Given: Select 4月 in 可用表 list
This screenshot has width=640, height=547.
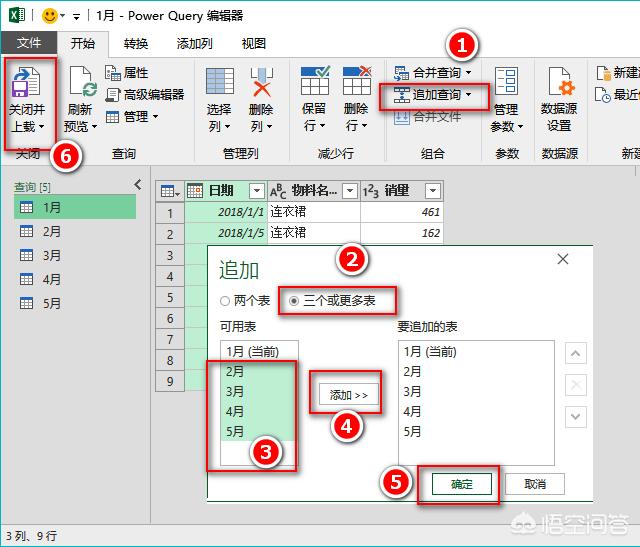Looking at the screenshot, I should [259, 411].
